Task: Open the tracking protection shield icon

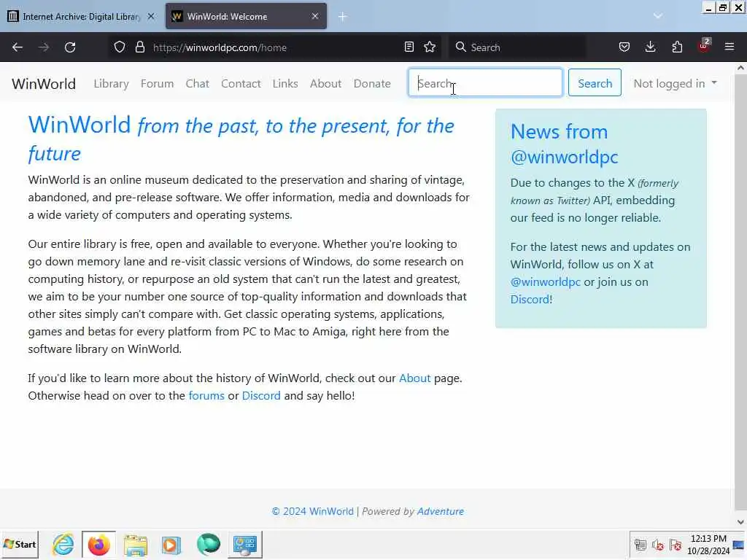Action: 120,47
